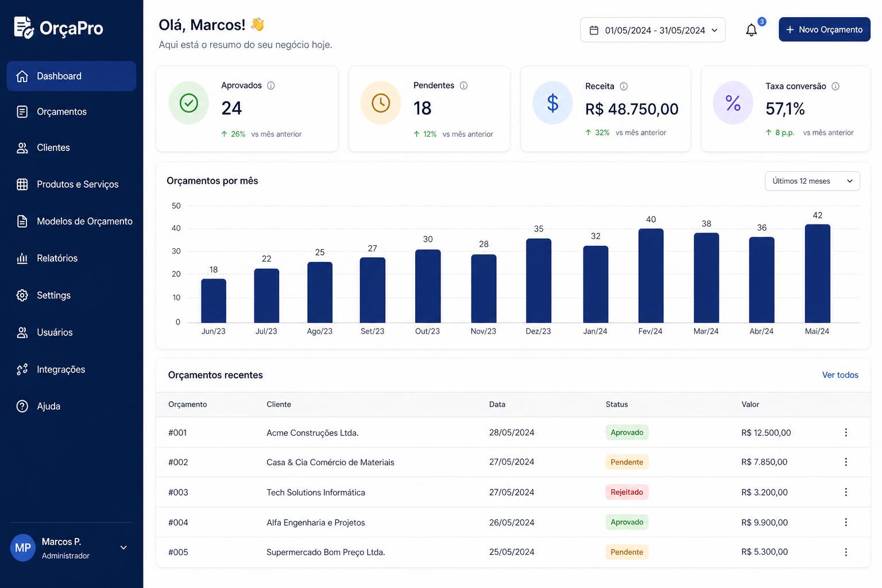Click the Mai/24 bar in chart

click(818, 274)
